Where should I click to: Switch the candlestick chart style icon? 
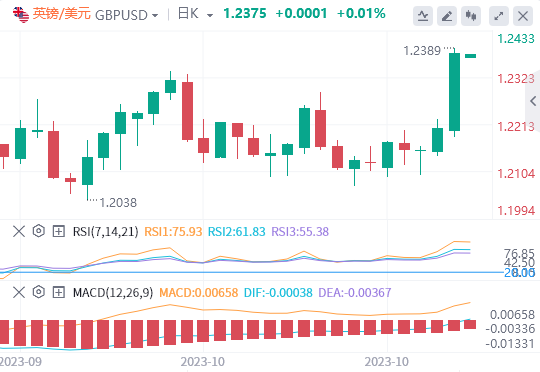471,16
